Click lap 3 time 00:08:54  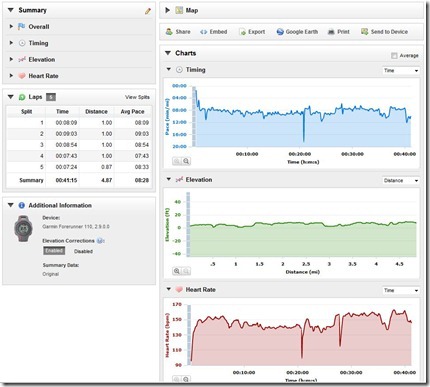66,145
